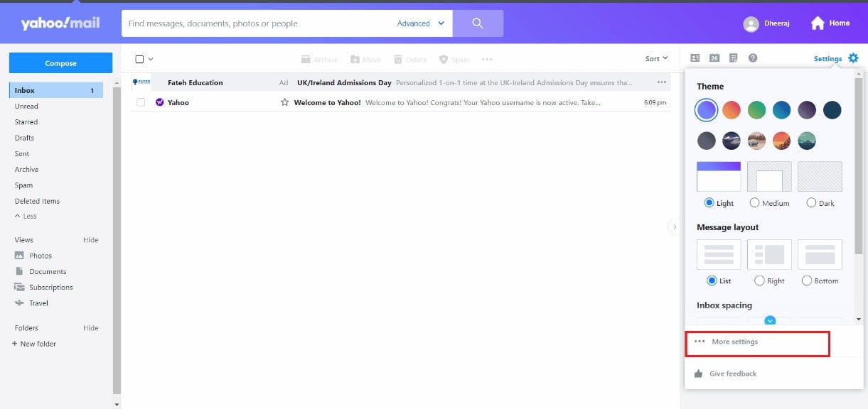
Task: Click the Delete trash toolbar button
Action: tap(410, 60)
